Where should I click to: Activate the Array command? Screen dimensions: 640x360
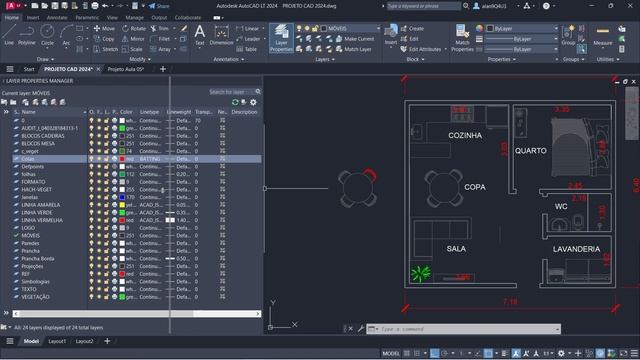[x=160, y=49]
